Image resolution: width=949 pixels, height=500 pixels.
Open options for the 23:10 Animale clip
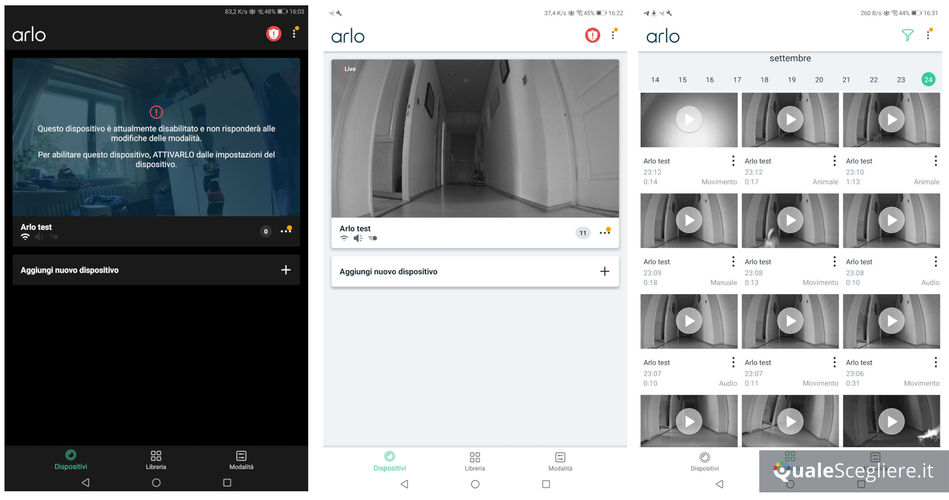[x=936, y=160]
